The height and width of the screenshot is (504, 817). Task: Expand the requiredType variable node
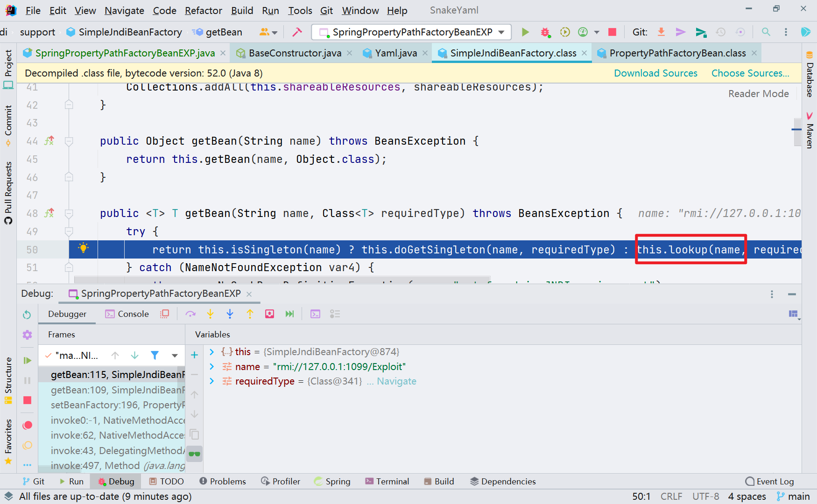[212, 381]
